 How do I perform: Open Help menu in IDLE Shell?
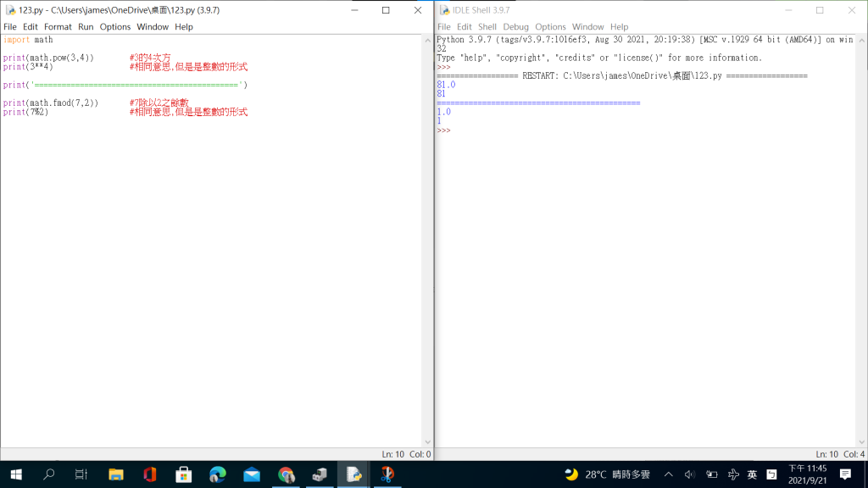coord(620,26)
